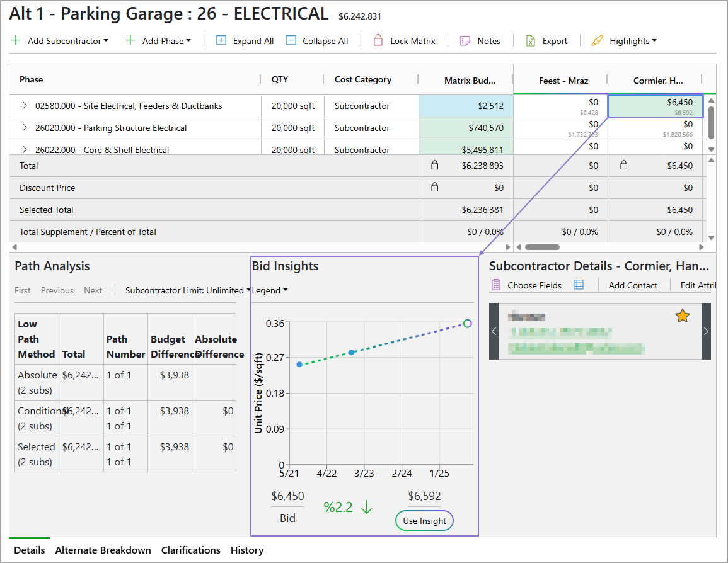
Task: Toggle the favorite star on the subcontractor card
Action: 682,316
